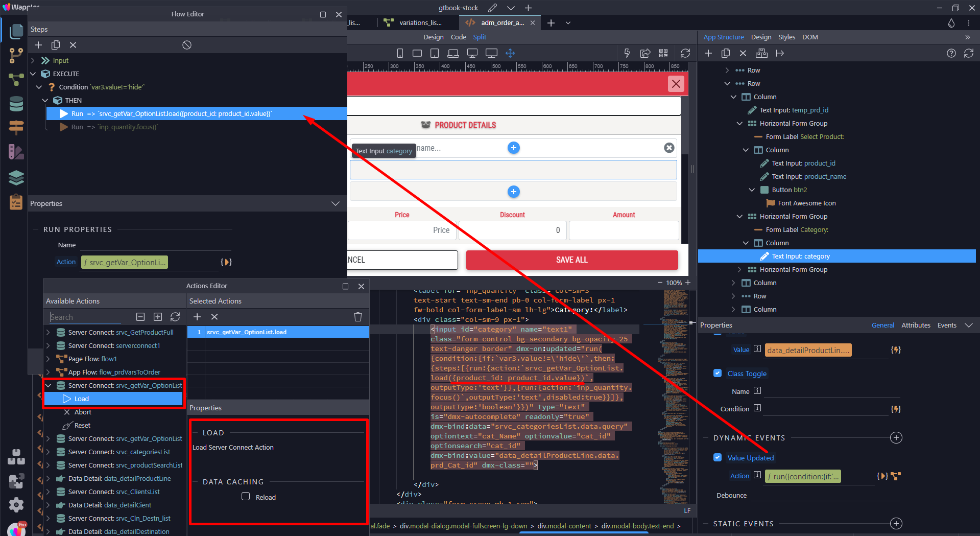This screenshot has height=536, width=980.
Task: Add a new selected action in Actions Editor
Action: (197, 317)
